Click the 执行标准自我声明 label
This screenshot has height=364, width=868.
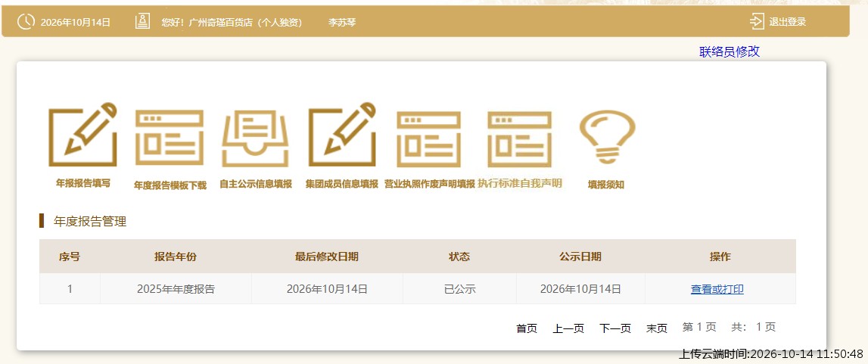(x=520, y=183)
